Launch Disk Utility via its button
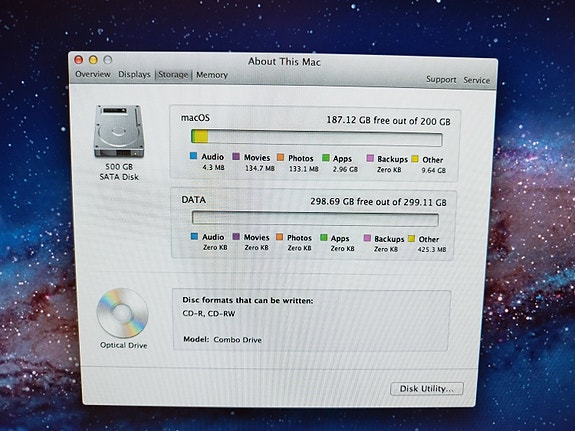The image size is (575, 431). tap(427, 389)
